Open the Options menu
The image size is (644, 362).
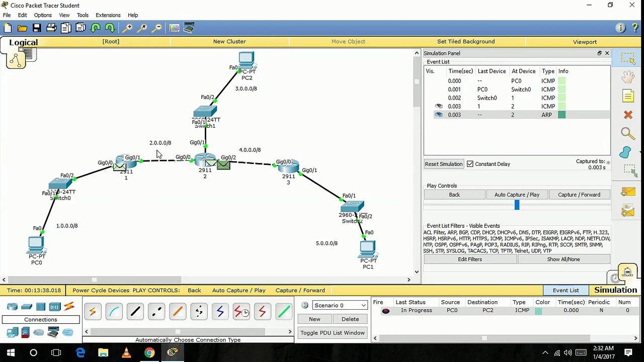[x=43, y=15]
